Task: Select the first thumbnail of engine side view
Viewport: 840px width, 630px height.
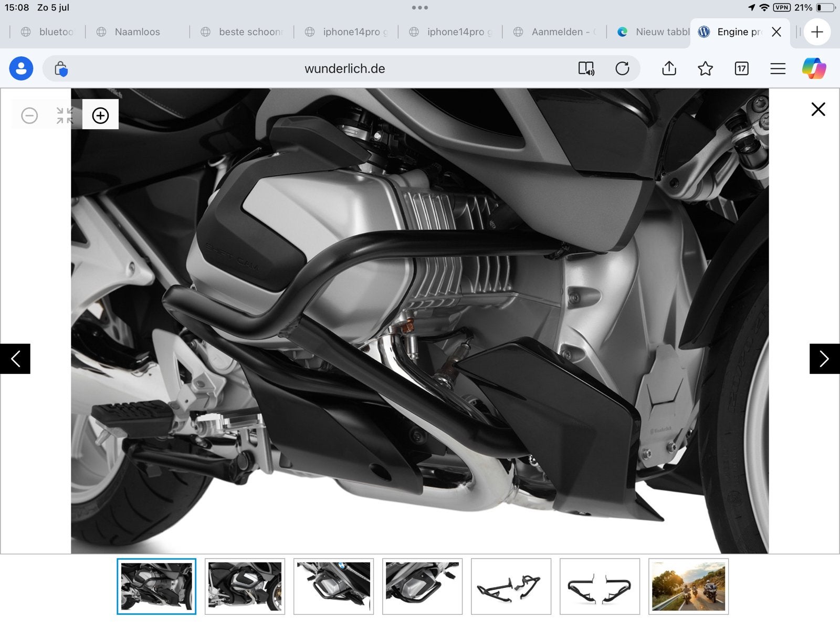Action: pyautogui.click(x=156, y=586)
